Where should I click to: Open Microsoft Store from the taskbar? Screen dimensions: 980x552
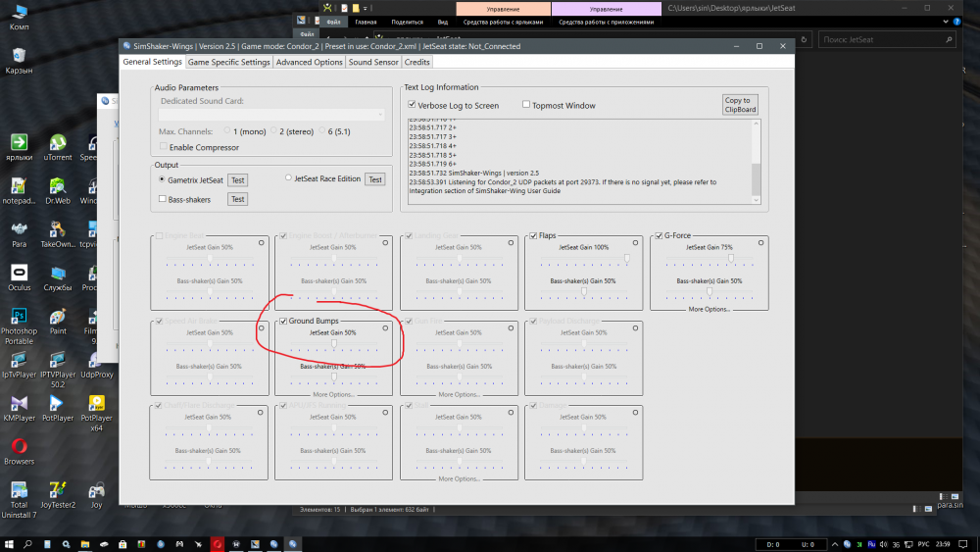(122, 544)
